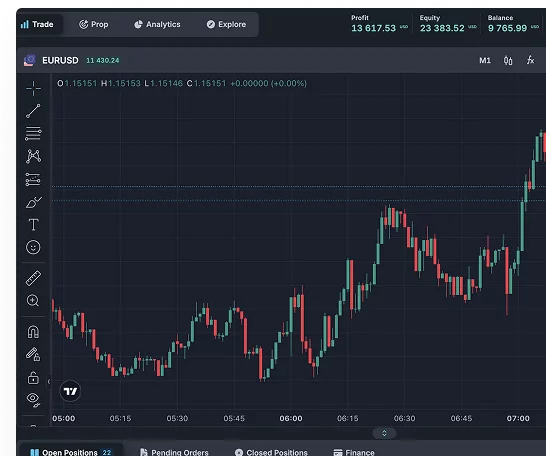Image resolution: width=546 pixels, height=456 pixels.
Task: Select the crosshair cursor tool
Action: (x=33, y=88)
